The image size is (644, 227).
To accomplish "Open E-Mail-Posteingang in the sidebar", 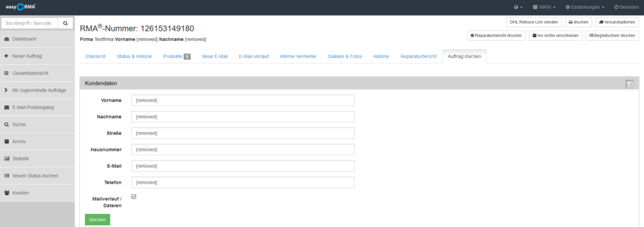I will pos(37,108).
